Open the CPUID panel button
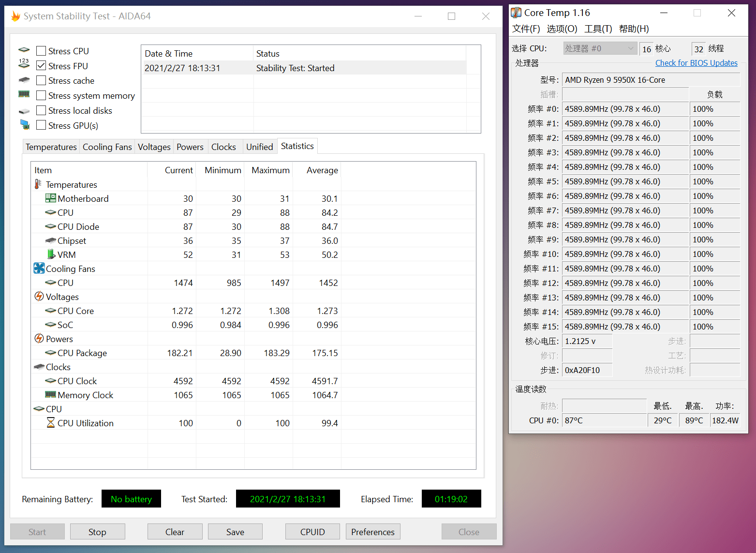This screenshot has width=756, height=553. [x=312, y=532]
